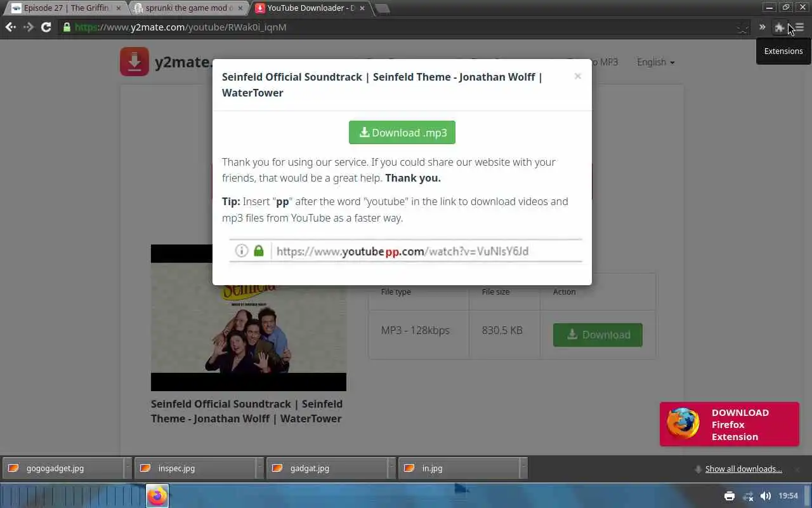Click the y2mate site name text
Screen dimensions: 812x508
(183, 62)
